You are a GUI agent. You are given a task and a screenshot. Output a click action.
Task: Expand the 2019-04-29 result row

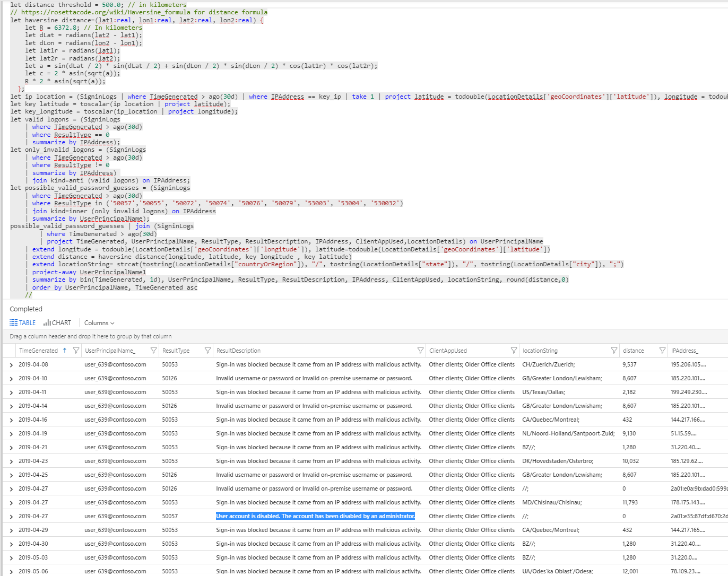(x=11, y=530)
